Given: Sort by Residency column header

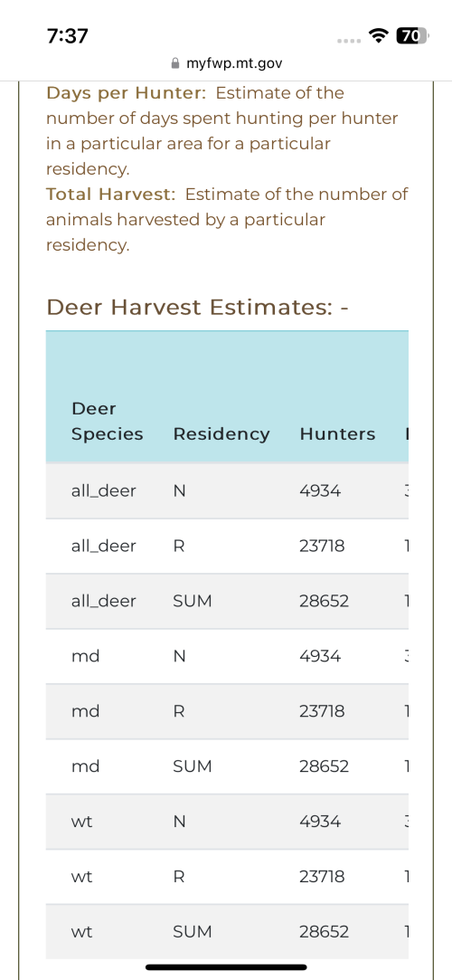Looking at the screenshot, I should pyautogui.click(x=221, y=433).
